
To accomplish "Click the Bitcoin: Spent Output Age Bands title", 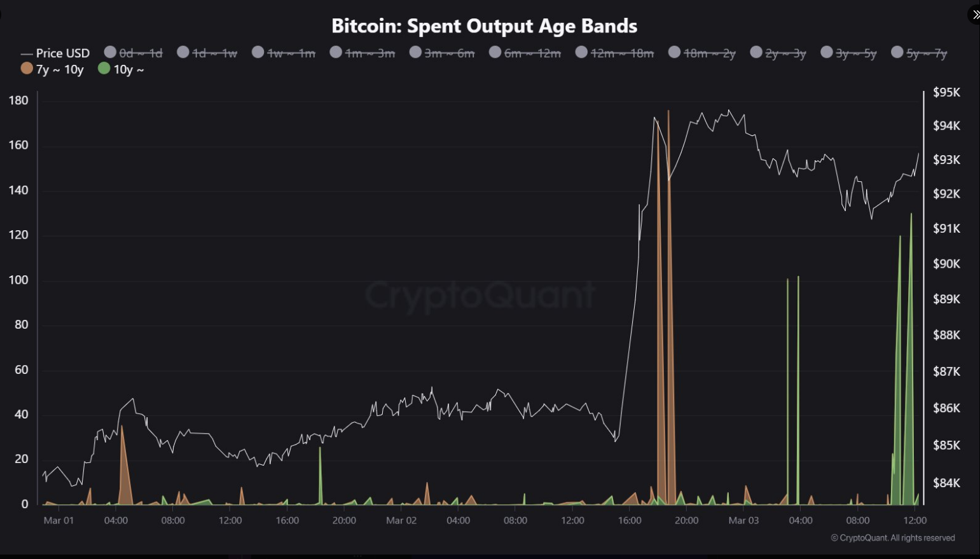I will click(x=484, y=26).
